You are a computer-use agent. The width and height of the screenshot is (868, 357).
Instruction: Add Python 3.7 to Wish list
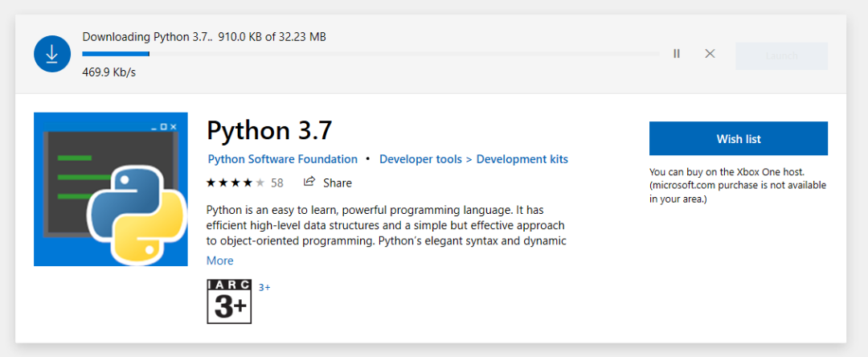739,138
